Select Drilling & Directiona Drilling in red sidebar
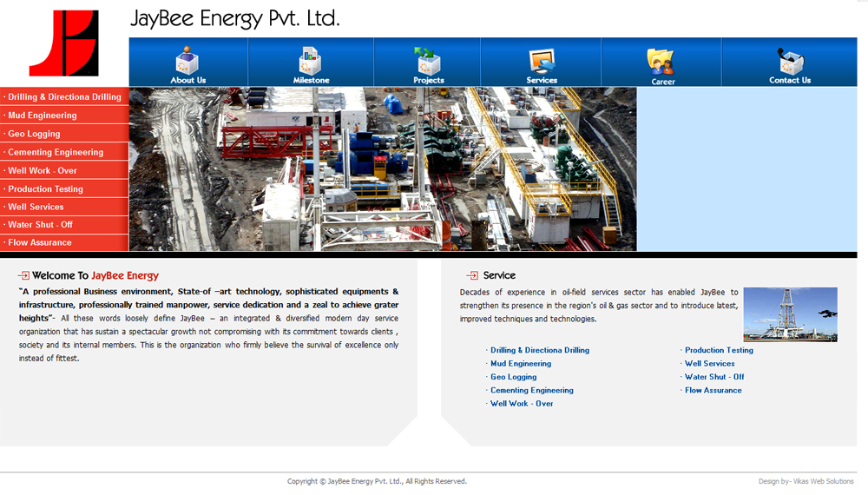The image size is (868, 495). pyautogui.click(x=64, y=96)
